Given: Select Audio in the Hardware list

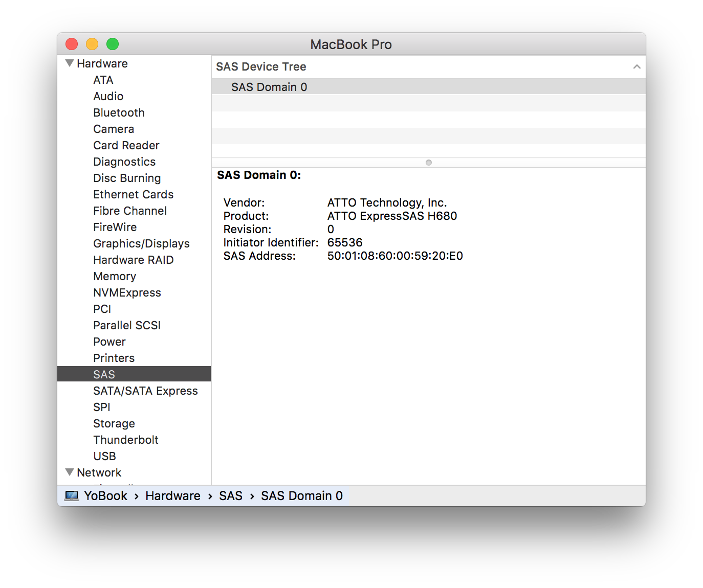Looking at the screenshot, I should (108, 97).
